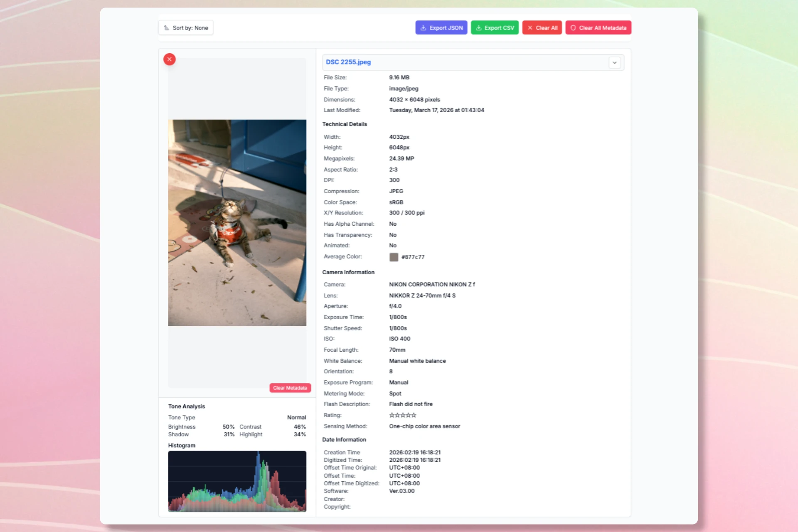Screen dimensions: 798x532
Task: Click the first rating star
Action: (x=391, y=415)
